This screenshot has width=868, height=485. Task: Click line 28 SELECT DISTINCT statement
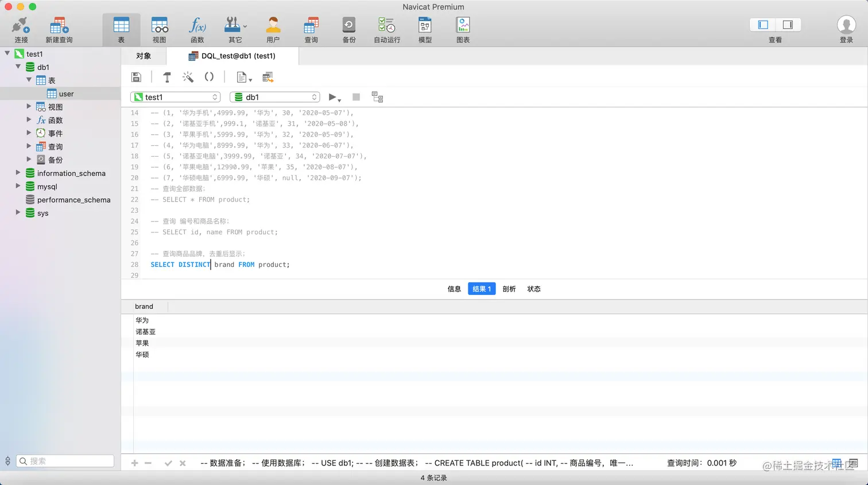(x=220, y=265)
